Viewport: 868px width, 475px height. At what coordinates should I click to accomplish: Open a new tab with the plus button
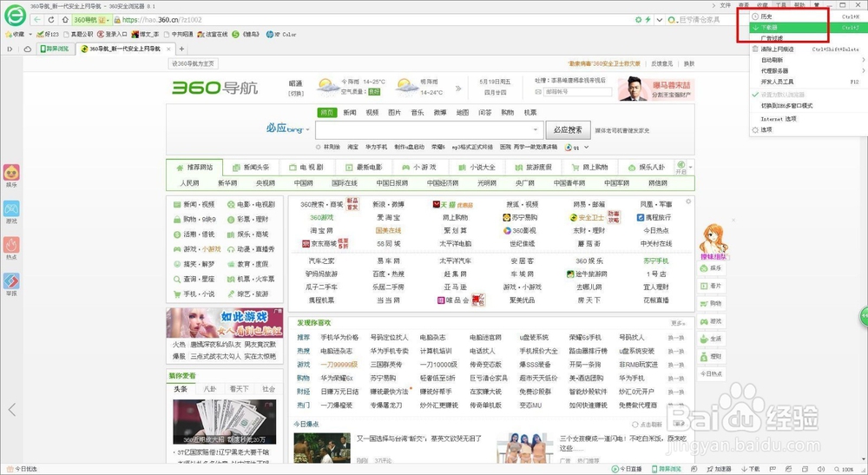(x=181, y=49)
